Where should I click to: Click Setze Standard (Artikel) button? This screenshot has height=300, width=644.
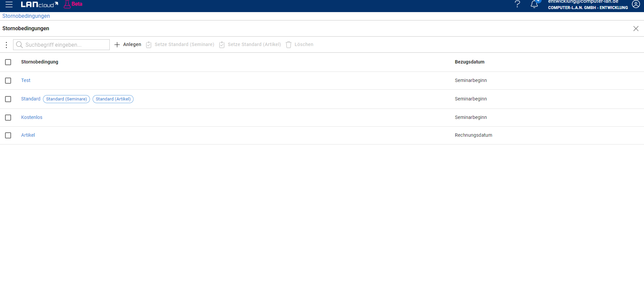[x=250, y=44]
